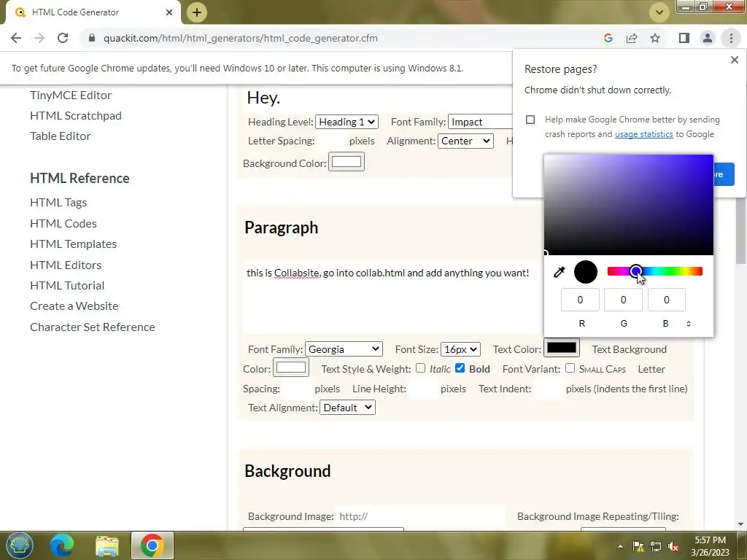Uncheck the Bold checkbox

(x=460, y=368)
